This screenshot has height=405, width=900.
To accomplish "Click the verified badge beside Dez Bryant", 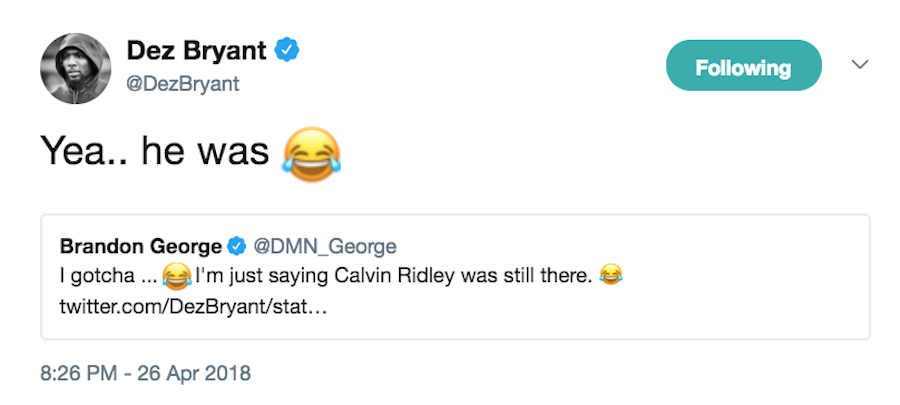I will point(289,50).
